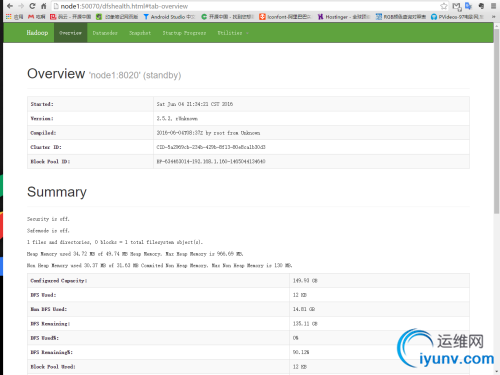The image size is (500, 375).
Task: Show the hidden bookmarks via the overflow chevron
Action: point(493,17)
